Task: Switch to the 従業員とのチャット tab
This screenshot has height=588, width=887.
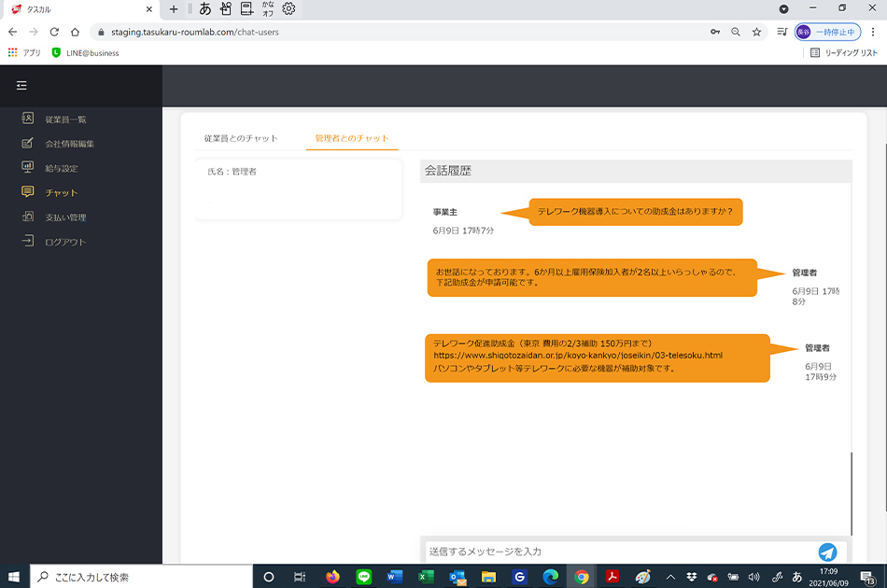Action: pyautogui.click(x=241, y=138)
